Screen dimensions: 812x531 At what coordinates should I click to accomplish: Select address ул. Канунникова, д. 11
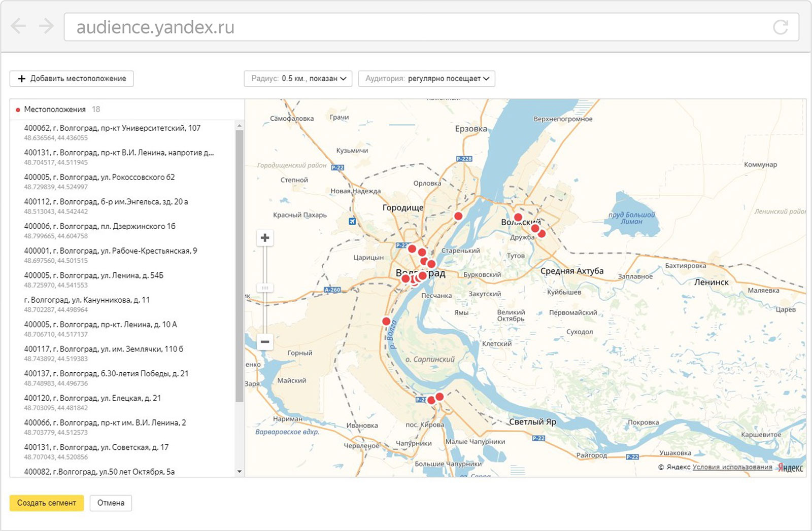click(x=122, y=304)
